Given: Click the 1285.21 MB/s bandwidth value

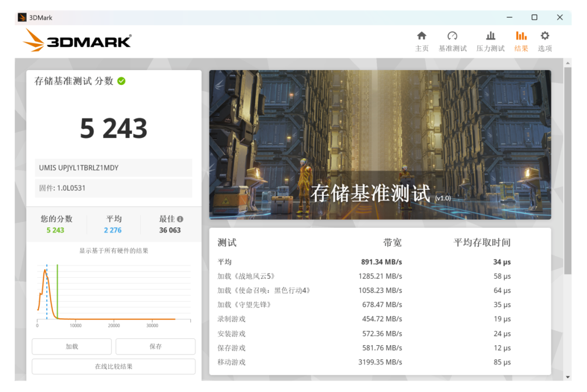Looking at the screenshot, I should 380,276.
